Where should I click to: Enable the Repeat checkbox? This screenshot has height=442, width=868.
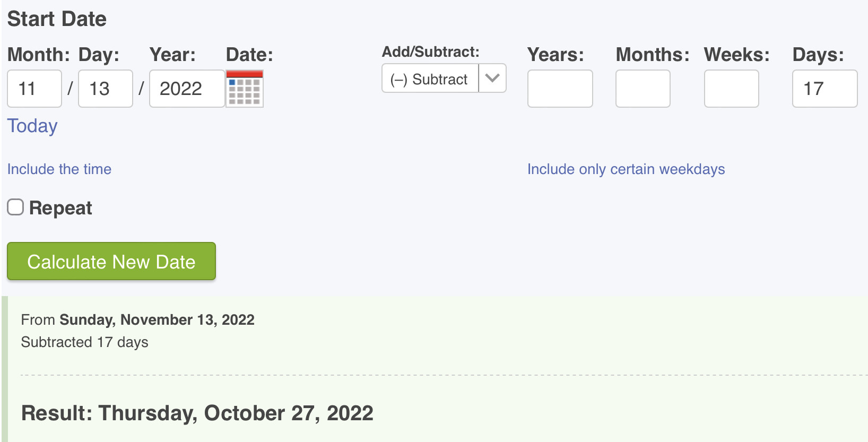15,207
